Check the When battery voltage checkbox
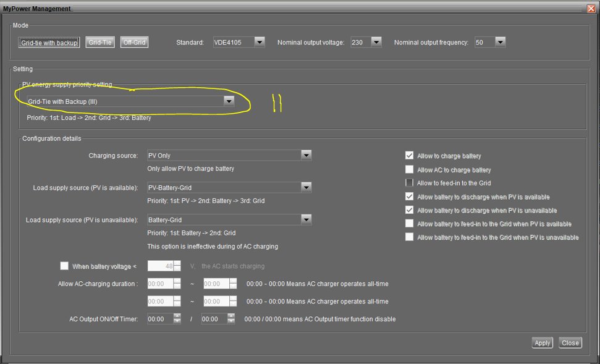Screen dimensions: 600x364 (x=64, y=266)
